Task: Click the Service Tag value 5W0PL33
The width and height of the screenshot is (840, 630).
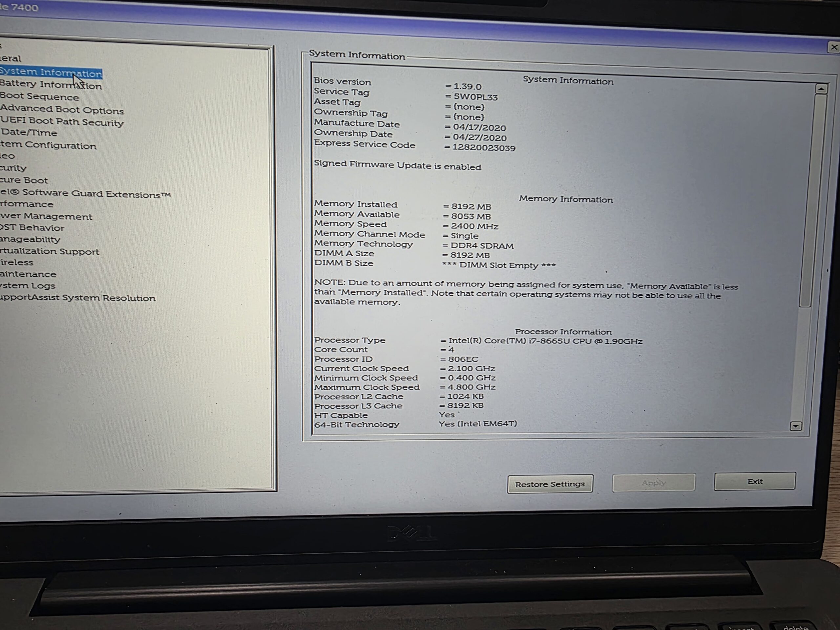Action: click(x=475, y=97)
